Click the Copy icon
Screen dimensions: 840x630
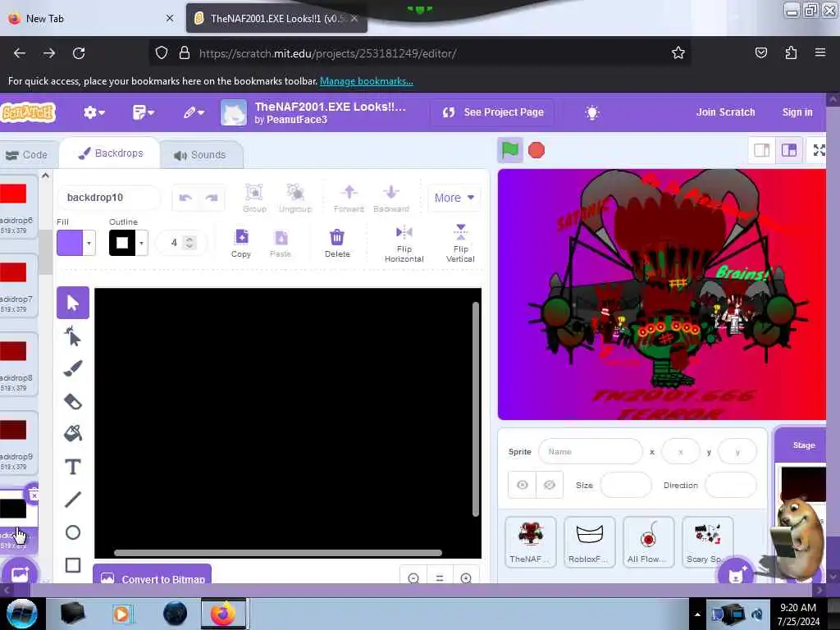tap(241, 243)
